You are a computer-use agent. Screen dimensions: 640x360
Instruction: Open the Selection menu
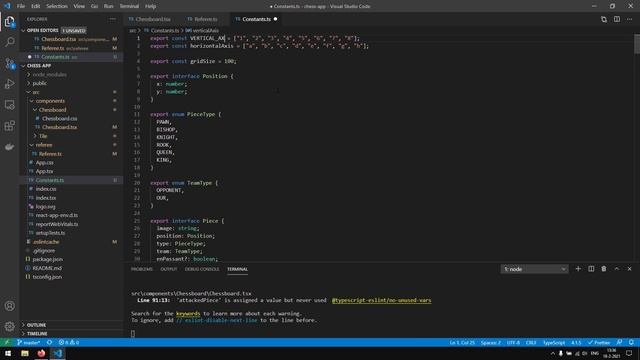[x=57, y=6]
